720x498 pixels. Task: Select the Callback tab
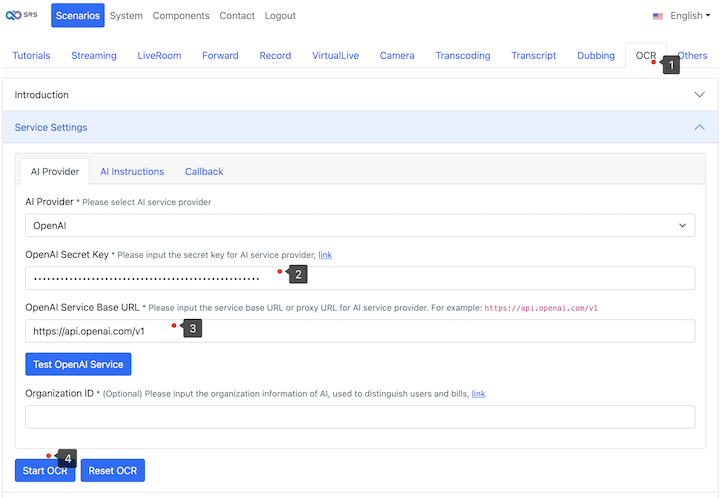click(204, 172)
